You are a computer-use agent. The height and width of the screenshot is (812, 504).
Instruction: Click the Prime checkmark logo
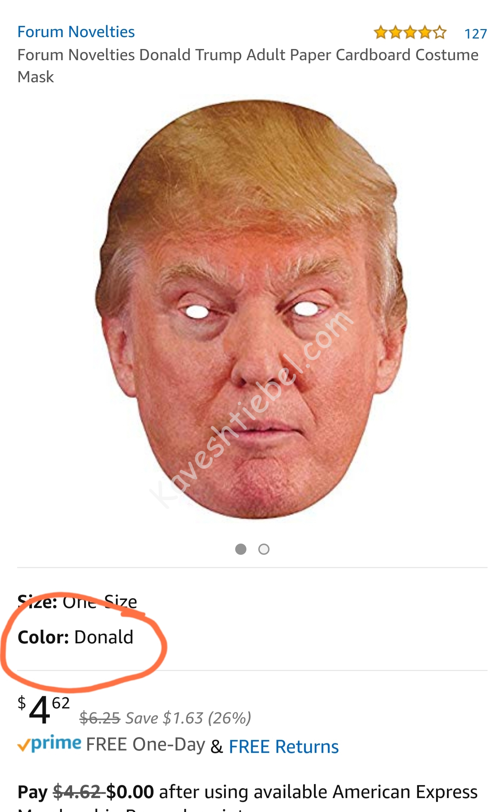point(49,744)
